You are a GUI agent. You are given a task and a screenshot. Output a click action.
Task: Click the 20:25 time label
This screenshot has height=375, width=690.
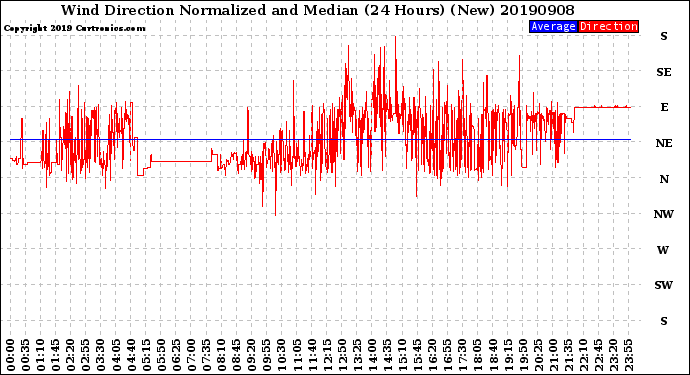[x=538, y=355]
